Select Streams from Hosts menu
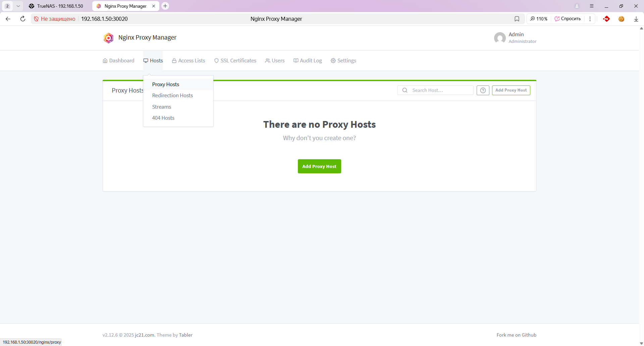The image size is (644, 346). (x=161, y=107)
